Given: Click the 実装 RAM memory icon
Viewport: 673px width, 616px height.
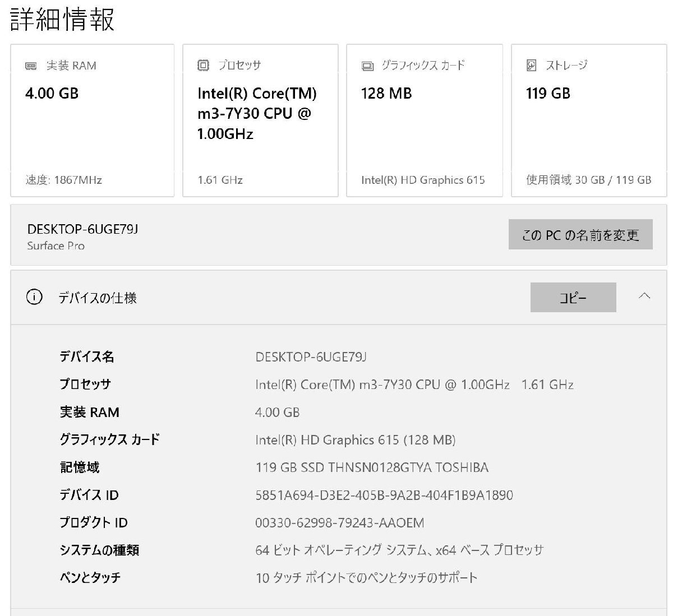Looking at the screenshot, I should [29, 66].
